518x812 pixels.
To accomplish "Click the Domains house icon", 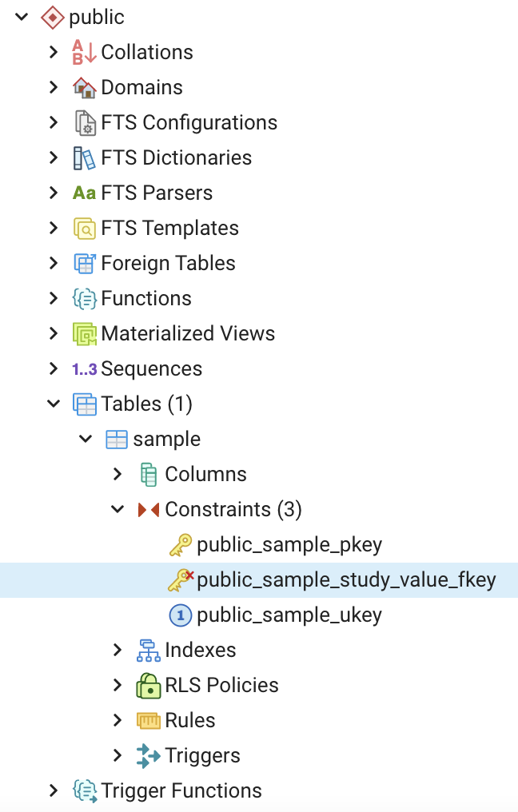I will coord(84,87).
